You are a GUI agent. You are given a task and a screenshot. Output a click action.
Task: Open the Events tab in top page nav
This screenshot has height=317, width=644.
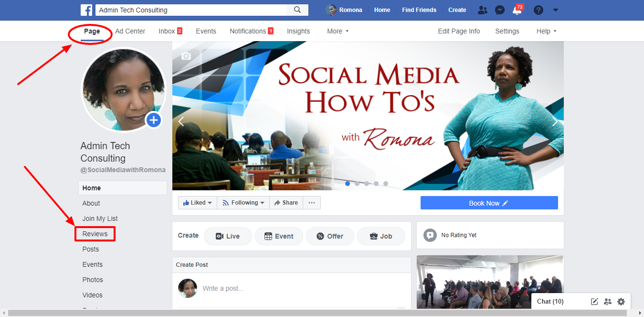[206, 31]
